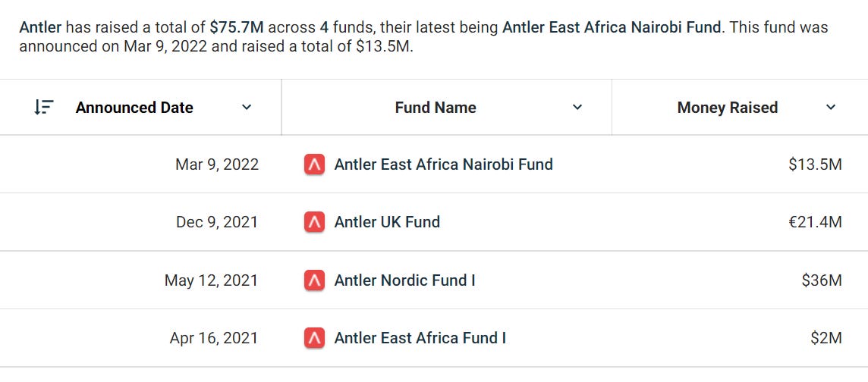Click the Money Raised column header
Screen dimensions: 868x382
coord(728,107)
